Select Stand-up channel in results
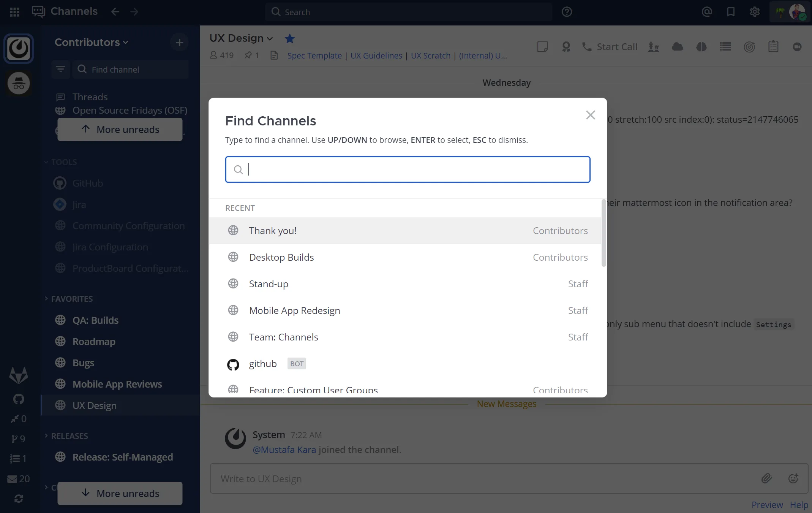Screen dimensions: 812x513 coord(405,284)
